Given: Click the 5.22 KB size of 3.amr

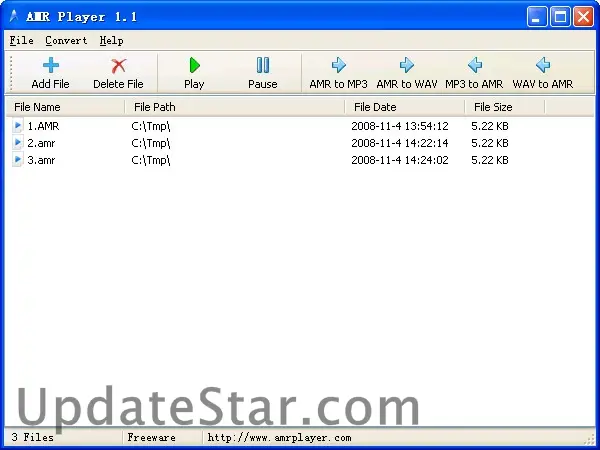Looking at the screenshot, I should pyautogui.click(x=490, y=160).
